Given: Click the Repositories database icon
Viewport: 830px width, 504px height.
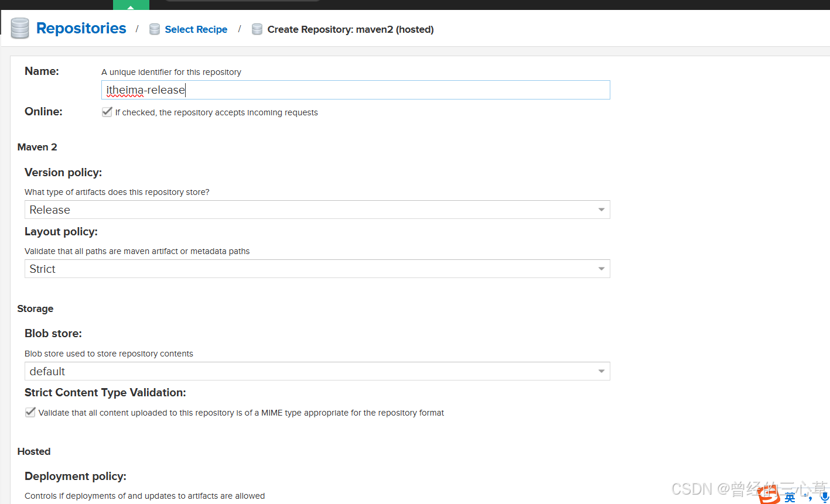Looking at the screenshot, I should click(x=20, y=28).
